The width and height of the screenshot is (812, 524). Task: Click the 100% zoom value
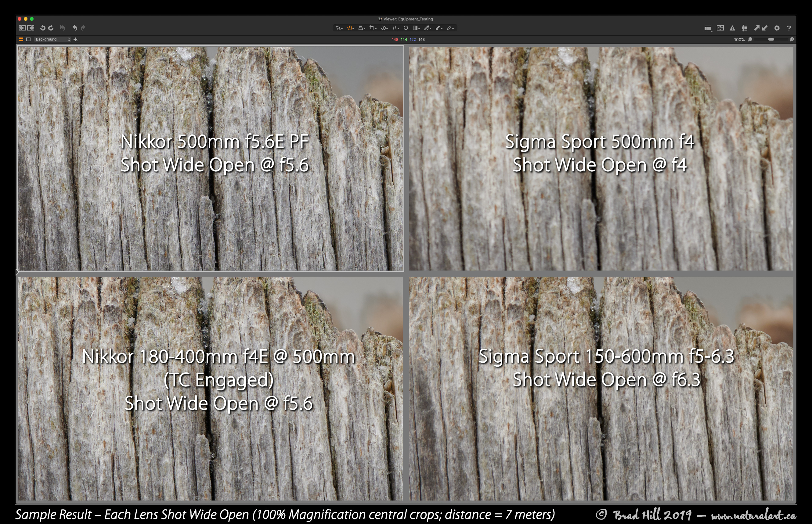(739, 40)
